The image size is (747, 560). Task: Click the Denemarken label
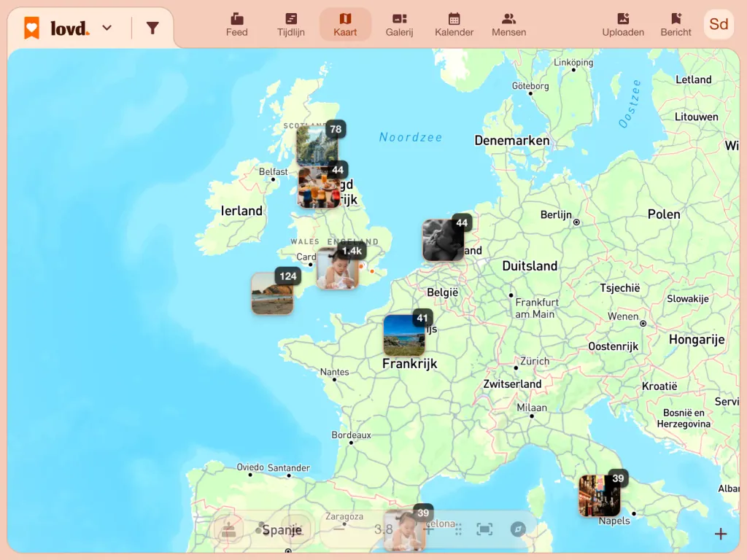coord(512,141)
